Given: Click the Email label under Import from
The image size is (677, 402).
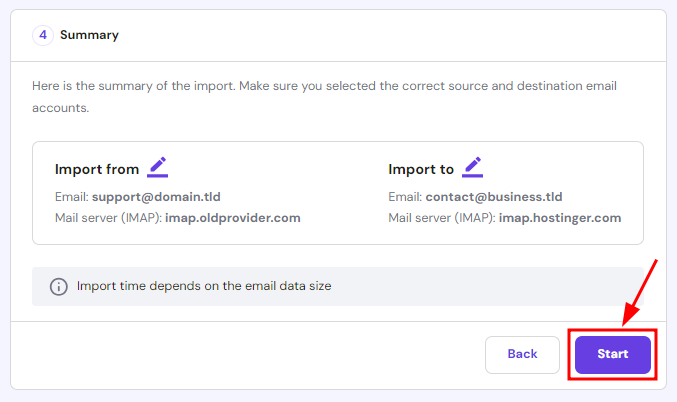Looking at the screenshot, I should click(x=71, y=197).
